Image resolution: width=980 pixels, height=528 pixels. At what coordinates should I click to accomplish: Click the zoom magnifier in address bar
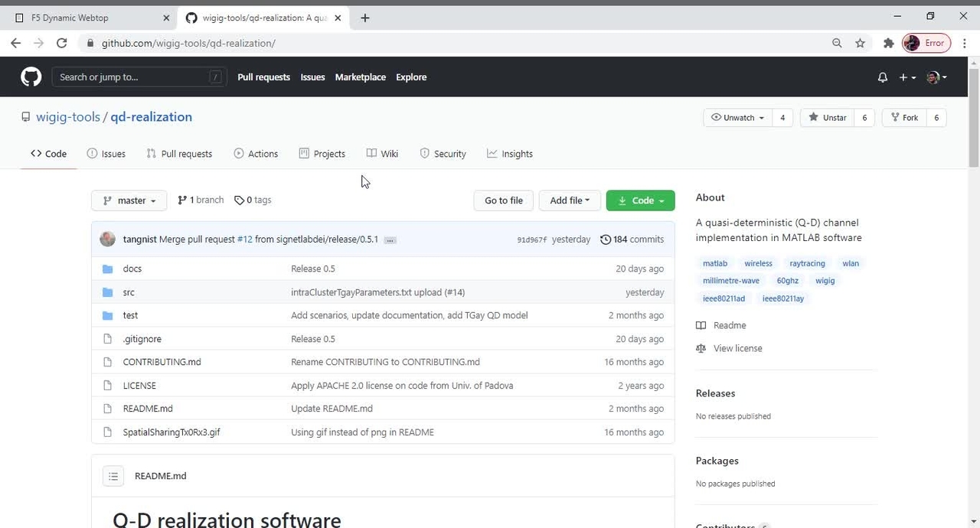pyautogui.click(x=837, y=43)
